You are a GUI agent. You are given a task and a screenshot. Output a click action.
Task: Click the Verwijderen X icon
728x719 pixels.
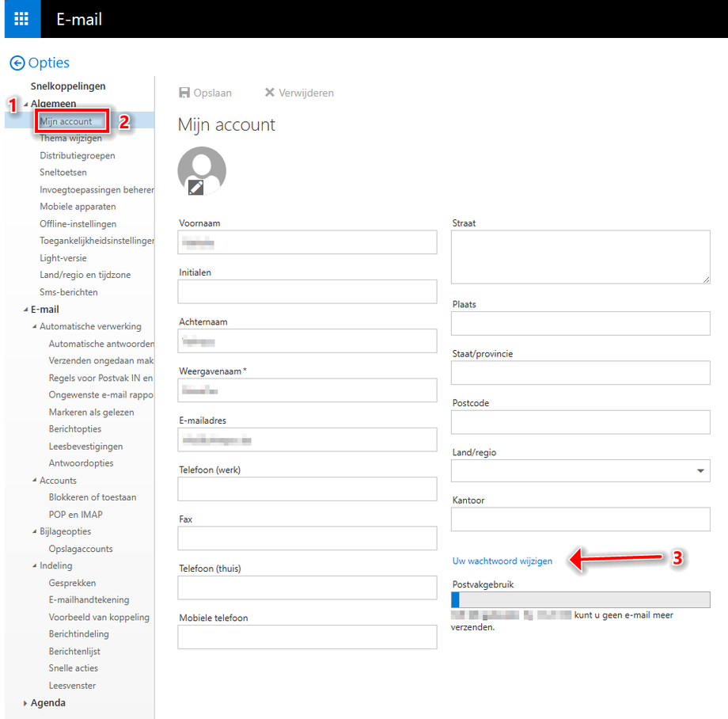(269, 93)
